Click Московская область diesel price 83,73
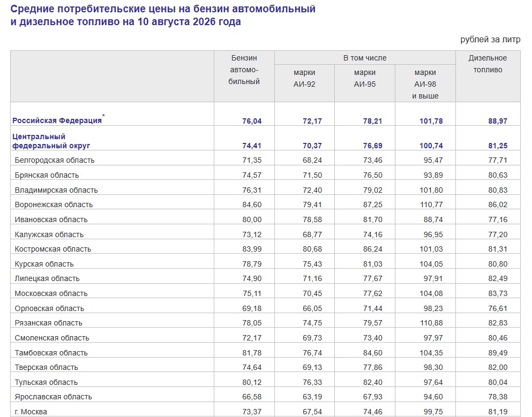This screenshot has width=532, height=417. coord(498,293)
